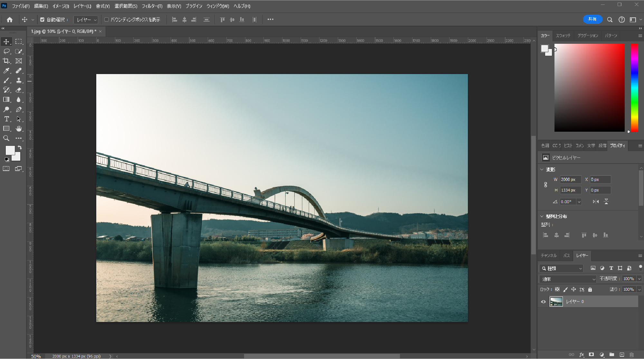This screenshot has width=644, height=359.
Task: Toggle Quick Mask mode
Action: pyautogui.click(x=6, y=169)
